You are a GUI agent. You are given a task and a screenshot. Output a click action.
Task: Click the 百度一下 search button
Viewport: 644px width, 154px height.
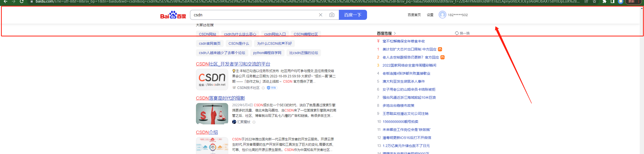(x=353, y=15)
